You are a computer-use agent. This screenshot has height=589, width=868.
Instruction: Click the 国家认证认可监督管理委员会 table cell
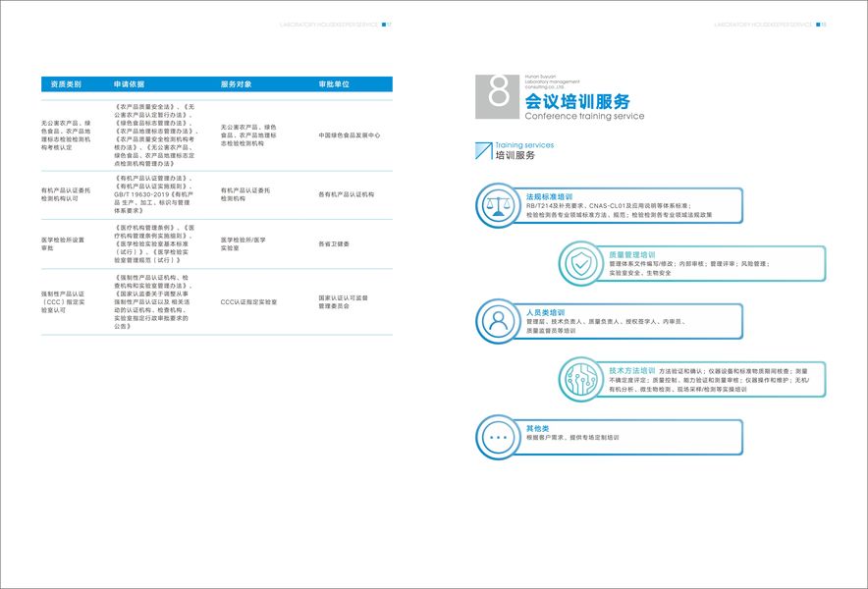(x=344, y=301)
